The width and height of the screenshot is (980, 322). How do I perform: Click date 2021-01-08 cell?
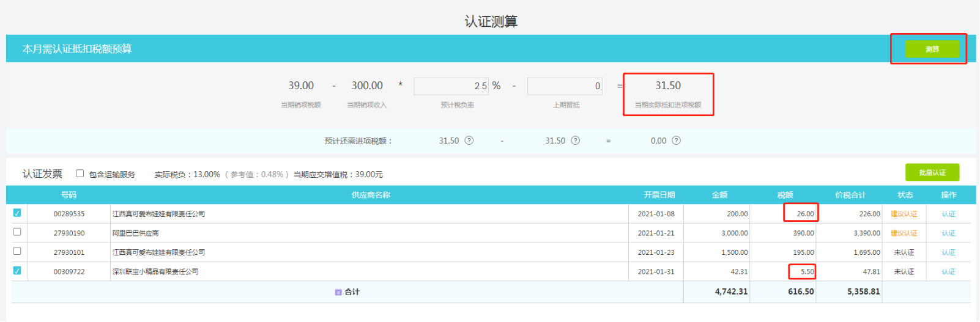point(656,214)
